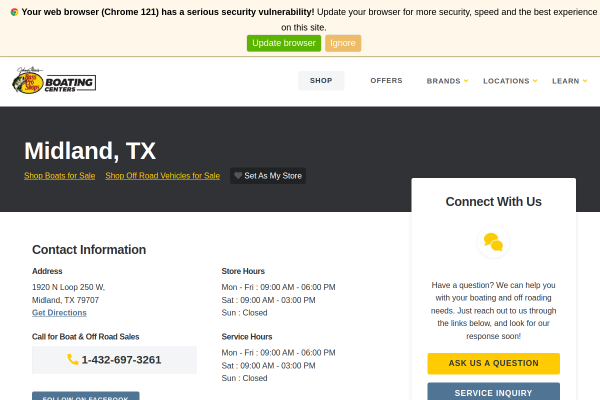
Task: Click Call for Boat & Off Road Sales label
Action: point(86,336)
